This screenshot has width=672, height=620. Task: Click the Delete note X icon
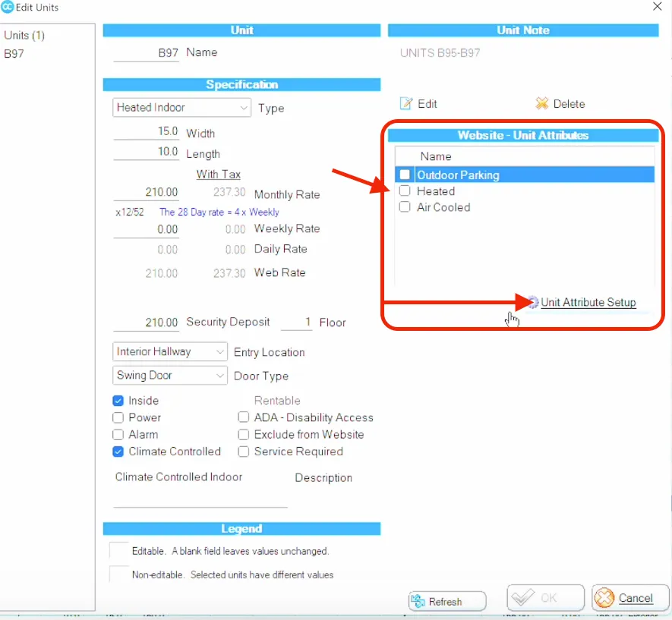(x=541, y=104)
